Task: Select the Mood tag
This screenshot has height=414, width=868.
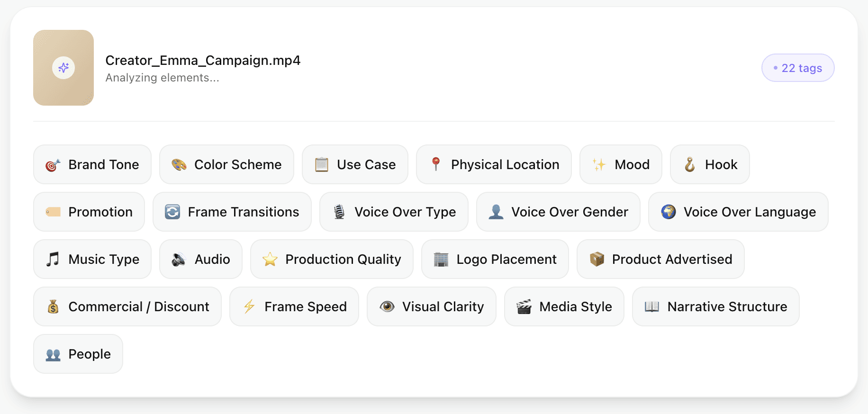Action: coord(621,165)
